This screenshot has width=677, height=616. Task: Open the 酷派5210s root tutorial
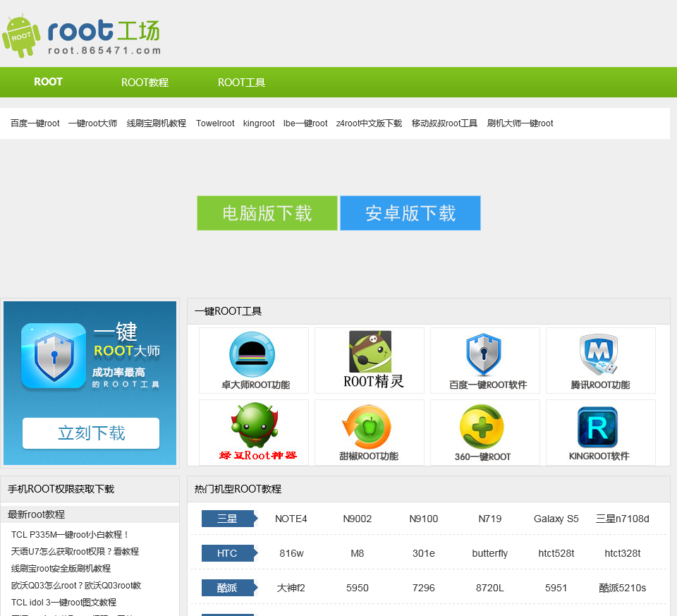click(x=622, y=588)
